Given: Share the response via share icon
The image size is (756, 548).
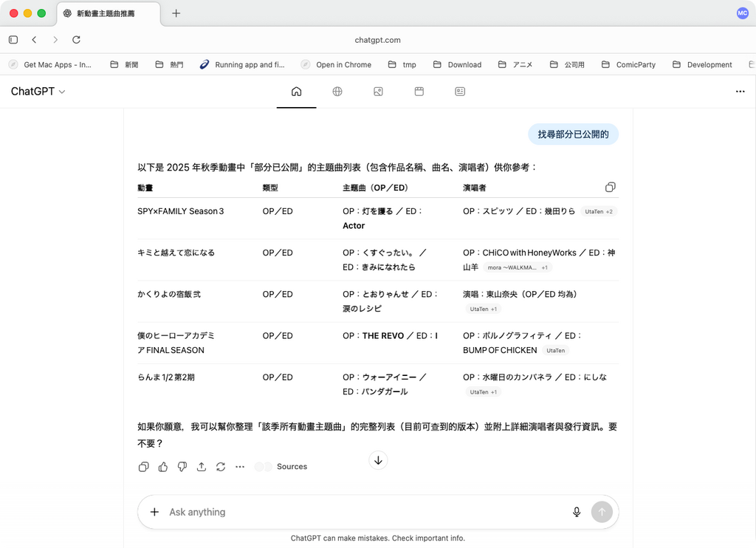Looking at the screenshot, I should point(202,467).
